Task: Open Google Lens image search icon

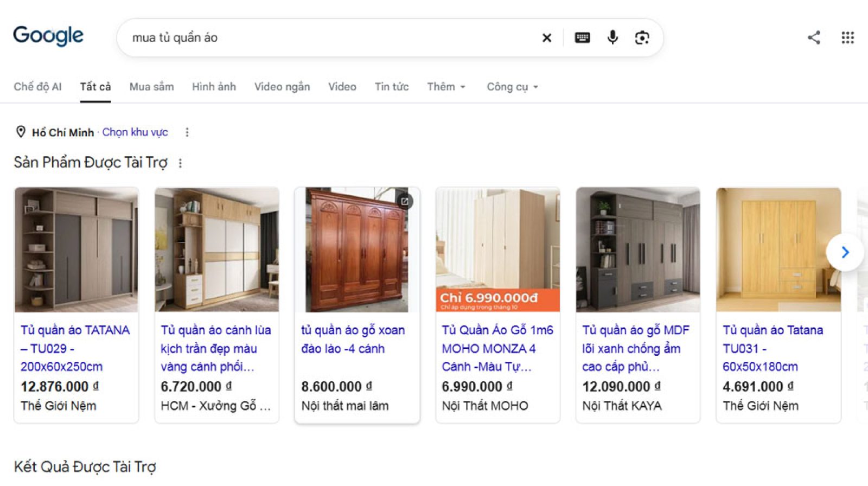Action: click(x=642, y=37)
